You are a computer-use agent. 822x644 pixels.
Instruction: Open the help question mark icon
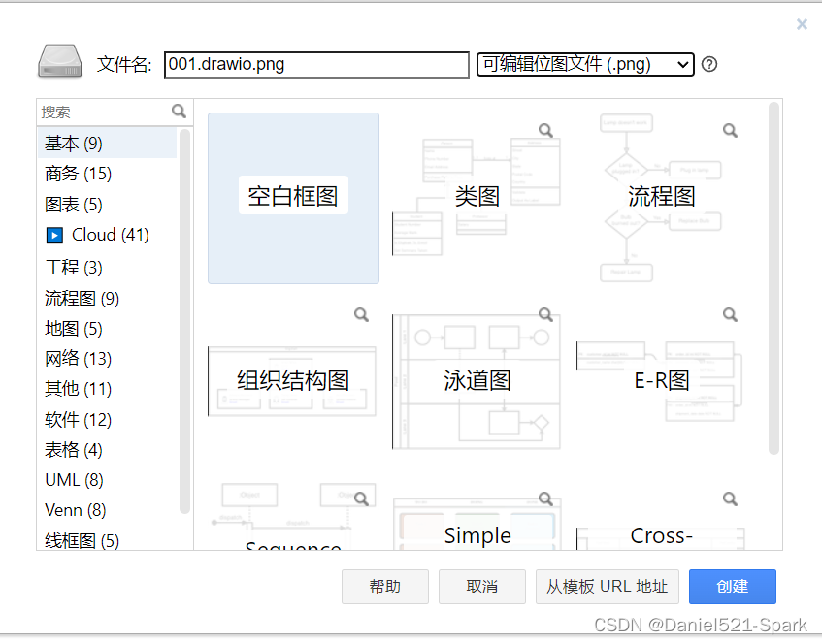coord(709,64)
